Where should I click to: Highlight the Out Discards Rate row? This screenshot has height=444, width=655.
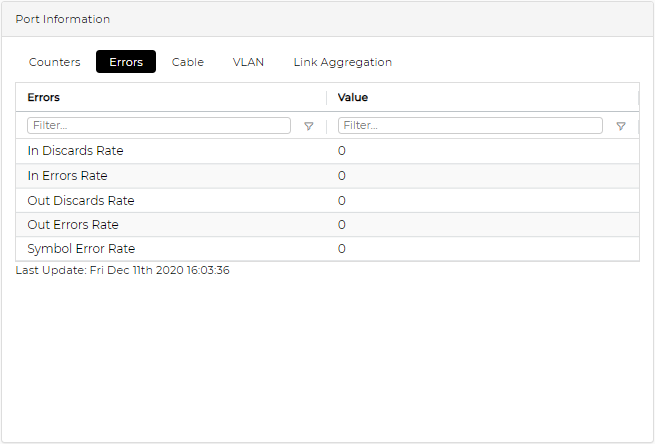[81, 200]
